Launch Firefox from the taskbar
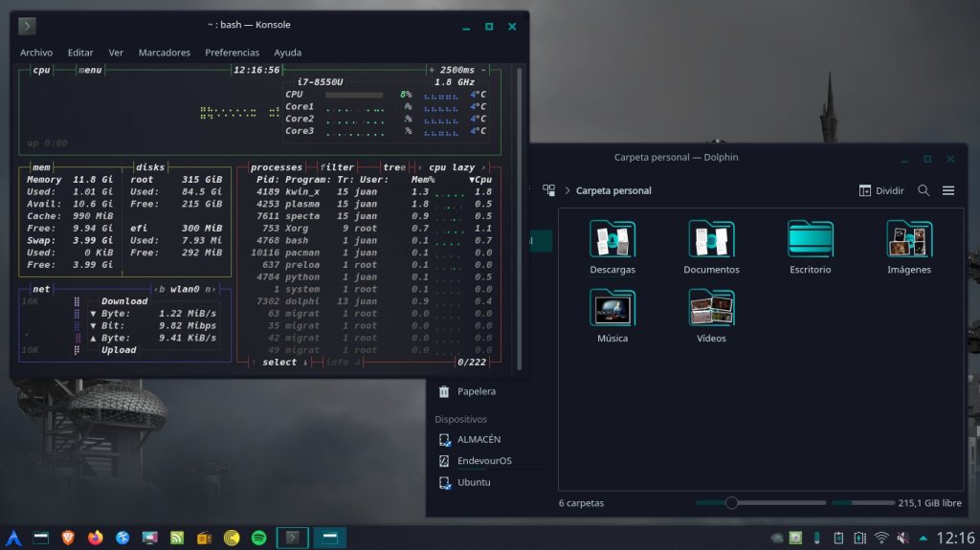This screenshot has width=980, height=550. (95, 539)
